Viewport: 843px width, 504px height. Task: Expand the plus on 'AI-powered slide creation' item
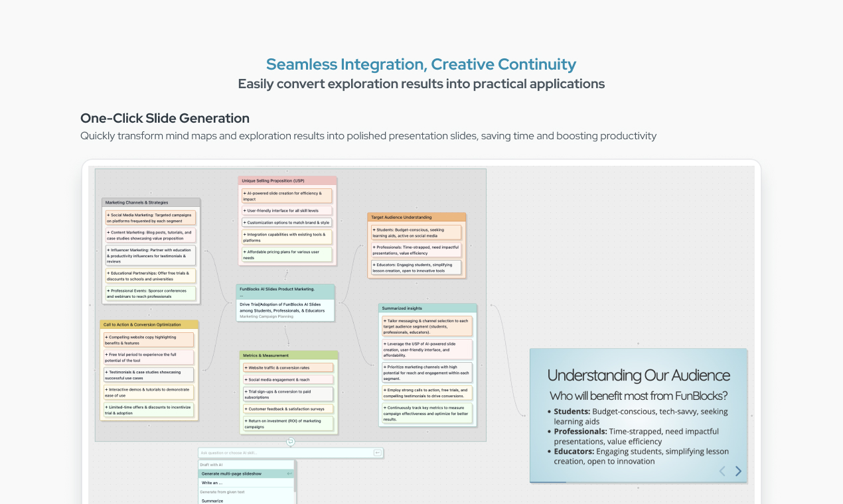click(x=244, y=193)
